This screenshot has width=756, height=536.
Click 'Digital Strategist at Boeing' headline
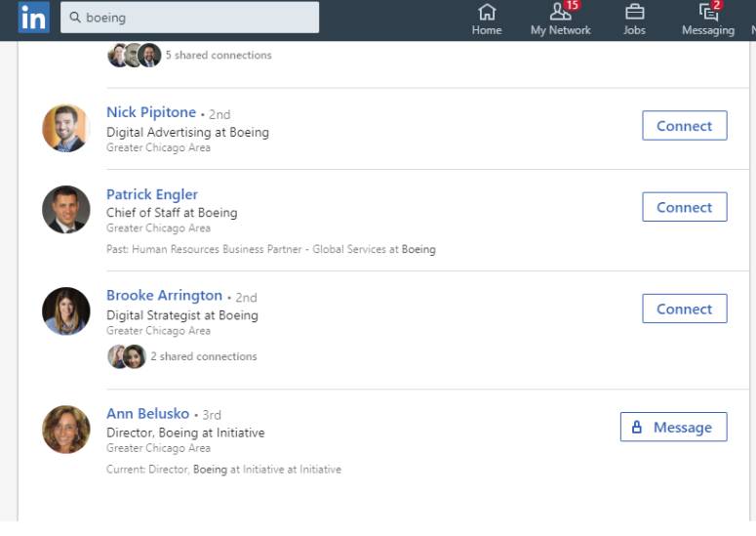182,315
